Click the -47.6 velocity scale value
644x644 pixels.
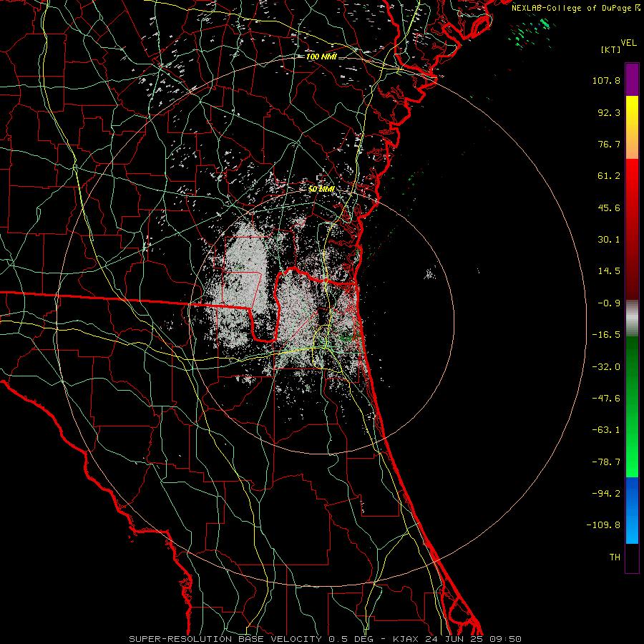pyautogui.click(x=606, y=399)
